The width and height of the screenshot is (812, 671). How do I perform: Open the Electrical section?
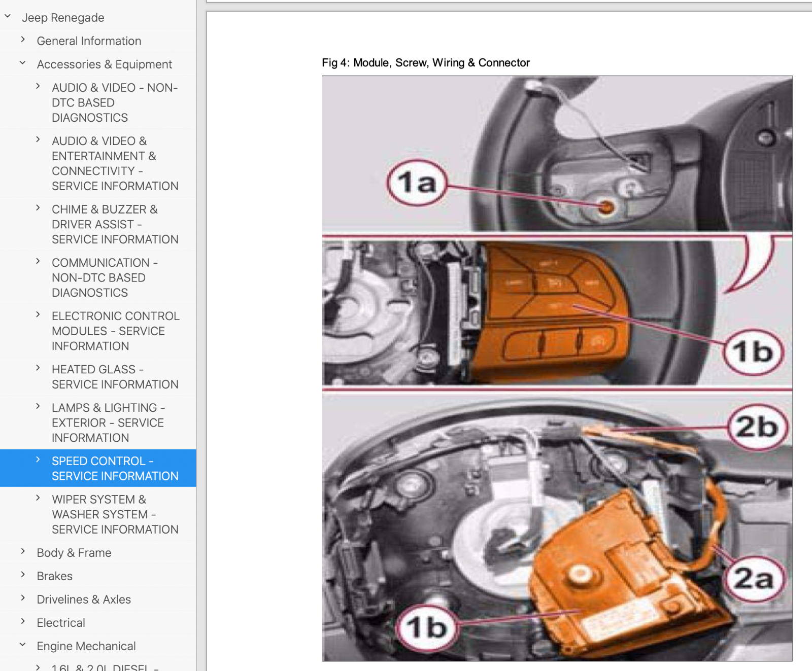61,623
